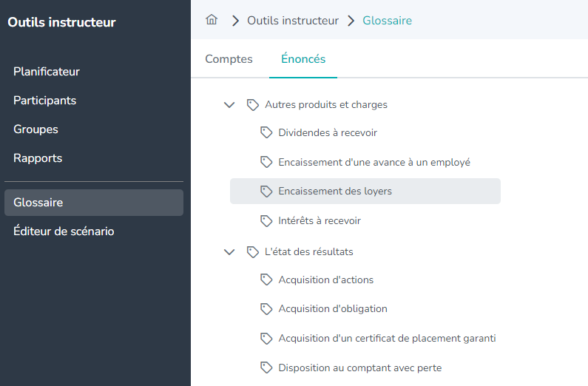Open Planificateur in the sidebar
Viewport: 588px width, 386px height.
[47, 72]
